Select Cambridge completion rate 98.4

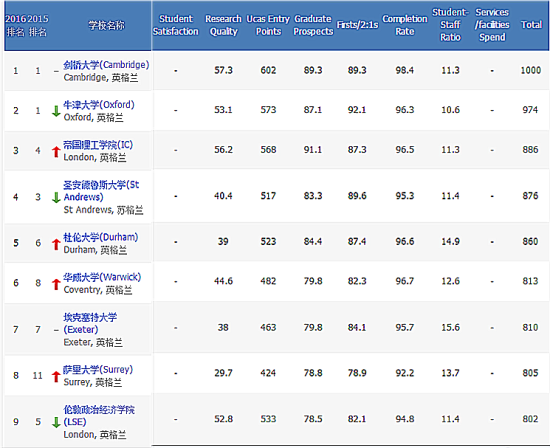point(404,70)
